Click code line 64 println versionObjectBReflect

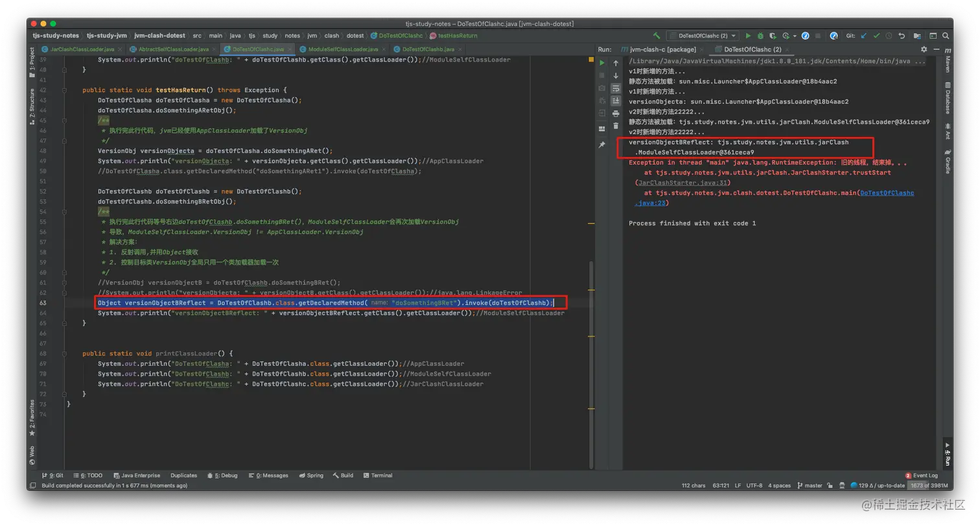(331, 313)
